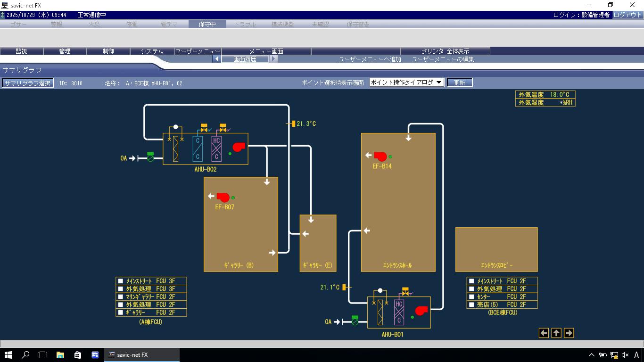Image resolution: width=644 pixels, height=362 pixels.
Task: Click the 更新 button
Action: [459, 82]
